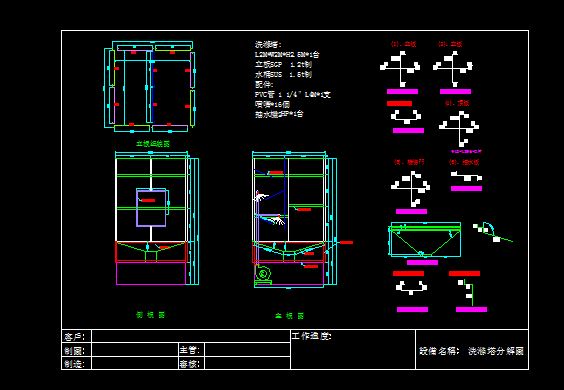Click the '立板組裝圖' green caption
This screenshot has width=564, height=390.
153,144
